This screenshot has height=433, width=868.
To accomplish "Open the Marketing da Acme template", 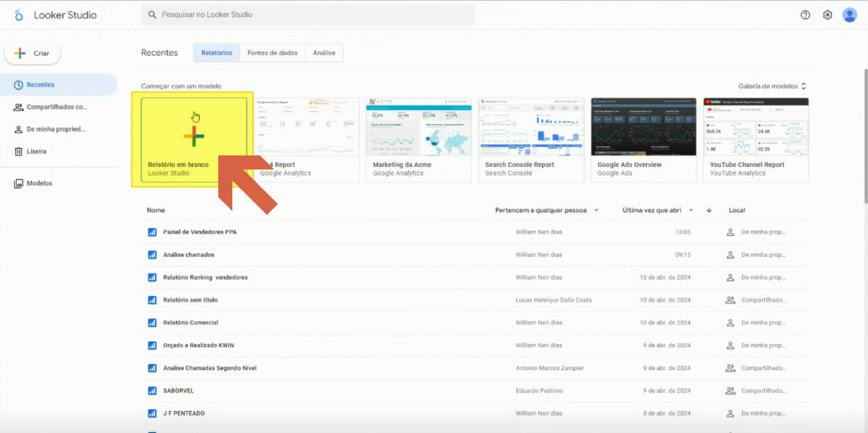I will click(x=419, y=140).
